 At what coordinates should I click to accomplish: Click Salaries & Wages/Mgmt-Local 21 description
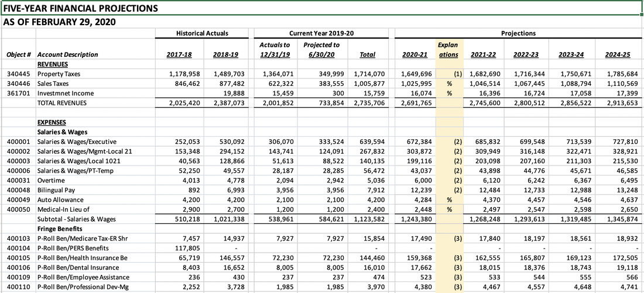click(x=85, y=151)
